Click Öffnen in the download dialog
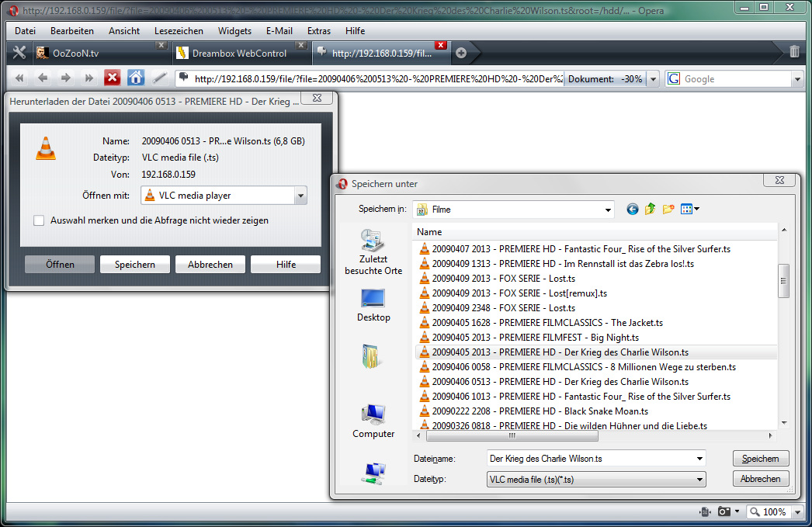 [x=60, y=265]
